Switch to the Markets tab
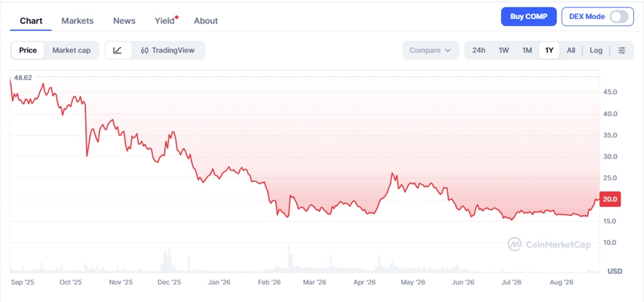 (x=77, y=21)
